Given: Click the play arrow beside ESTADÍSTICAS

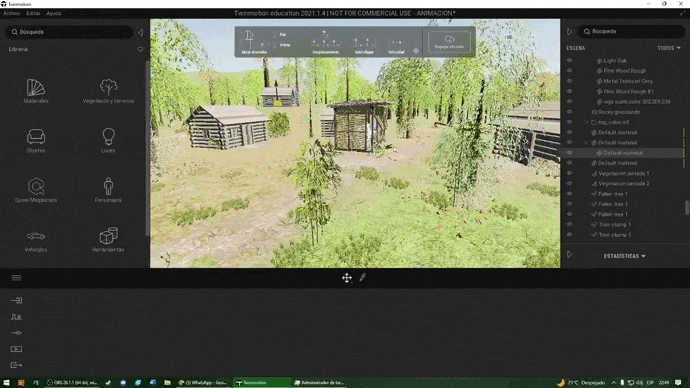Looking at the screenshot, I should click(569, 255).
